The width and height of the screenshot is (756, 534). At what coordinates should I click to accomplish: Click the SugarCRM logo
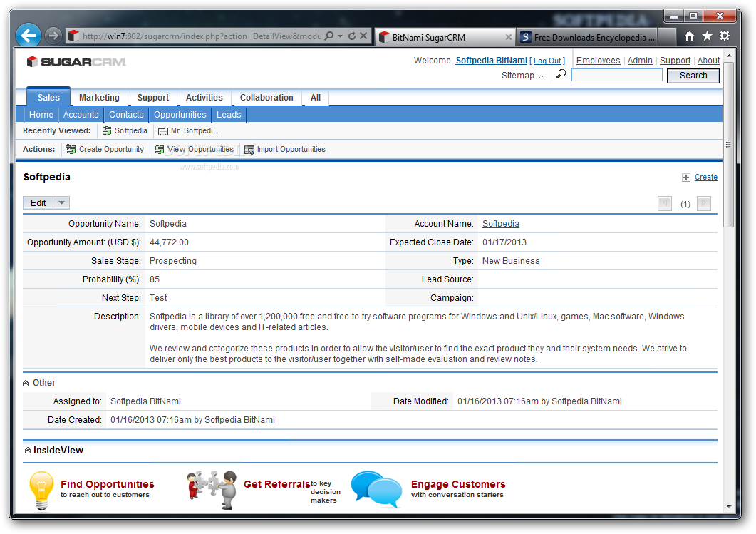(76, 62)
